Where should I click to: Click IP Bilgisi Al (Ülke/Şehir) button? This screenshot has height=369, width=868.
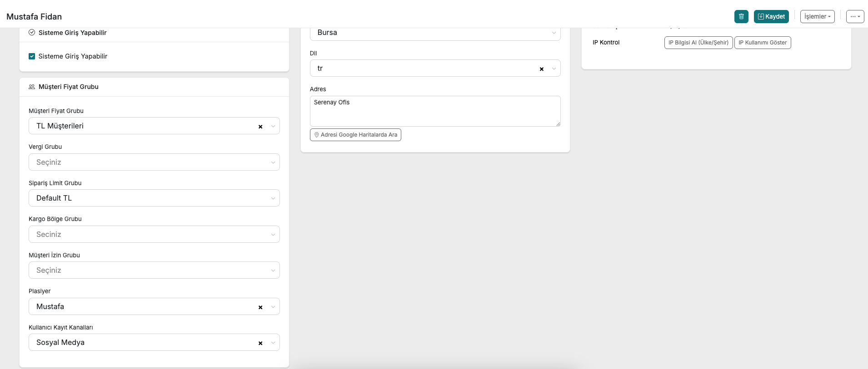(x=698, y=43)
